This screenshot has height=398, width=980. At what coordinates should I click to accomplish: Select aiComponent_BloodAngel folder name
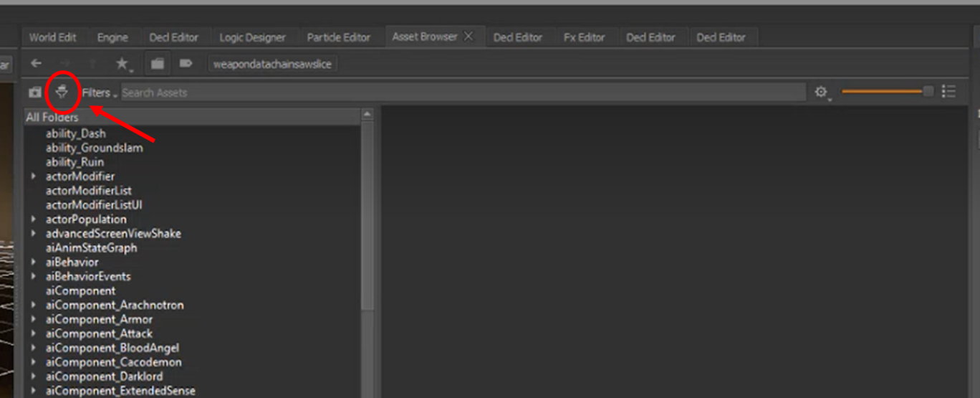112,349
